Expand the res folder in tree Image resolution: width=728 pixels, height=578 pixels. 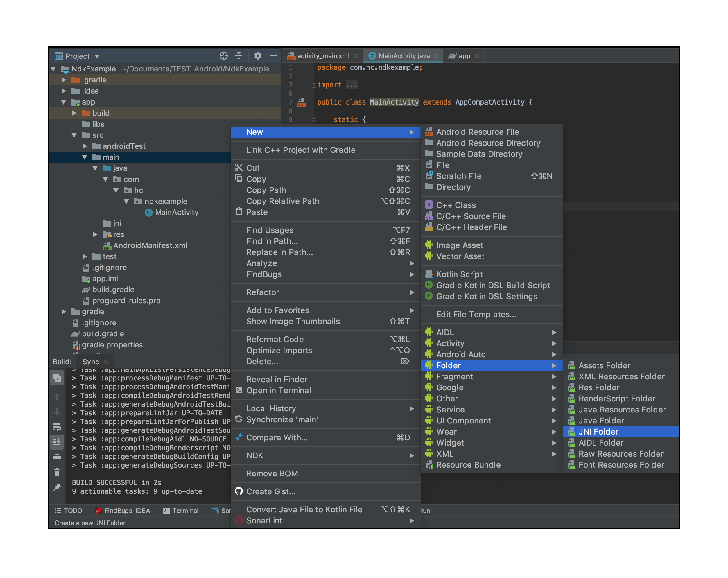95,234
